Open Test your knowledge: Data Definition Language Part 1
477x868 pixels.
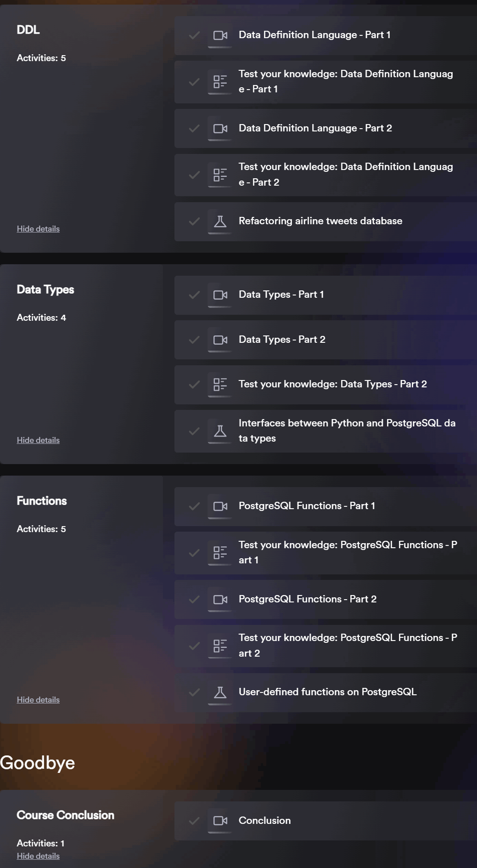click(x=325, y=82)
